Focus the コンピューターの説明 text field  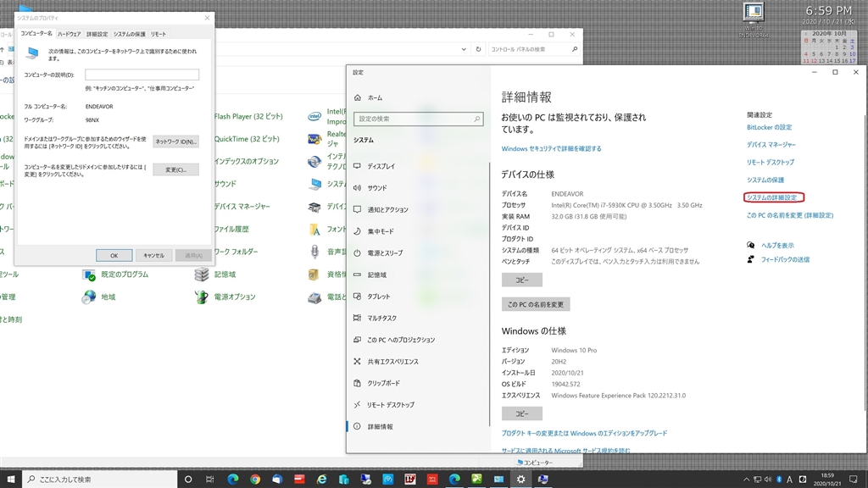(142, 75)
